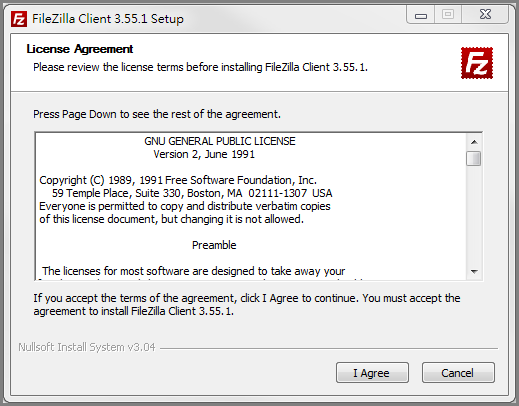Click the GNU GENERAL PUBLIC LICENSE heading
The height and width of the screenshot is (406, 519).
[220, 141]
